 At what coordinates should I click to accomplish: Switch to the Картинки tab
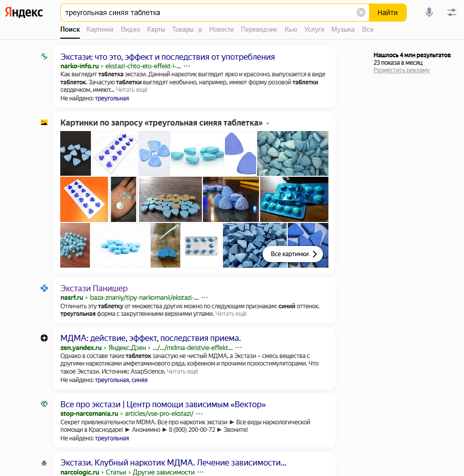(99, 30)
